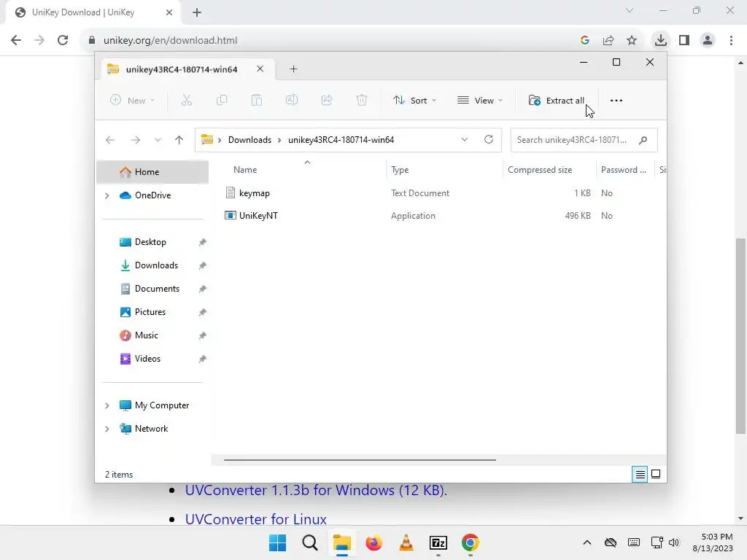Open the New dropdown in Explorer
747x560 pixels.
click(x=133, y=100)
